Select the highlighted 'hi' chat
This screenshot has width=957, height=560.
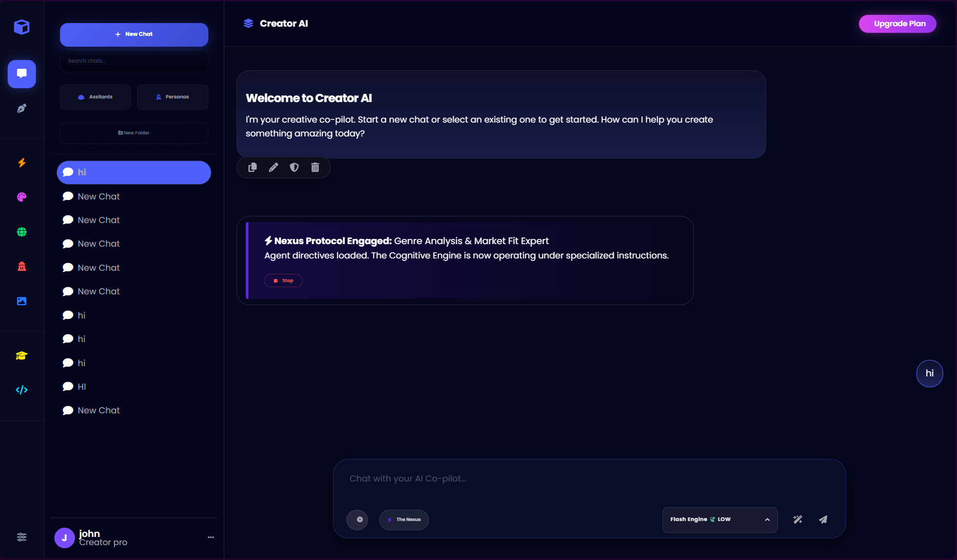point(133,172)
